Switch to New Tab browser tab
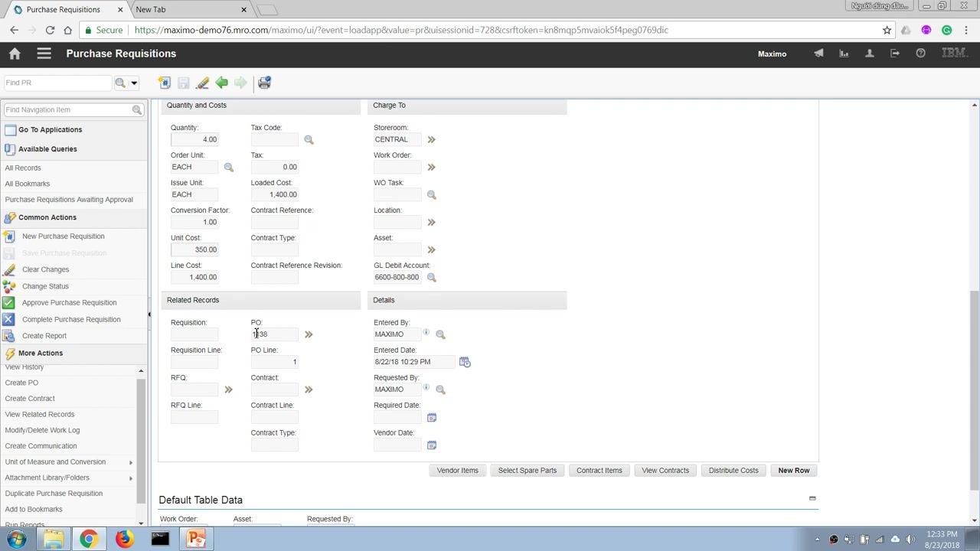The image size is (980, 551). coord(190,9)
